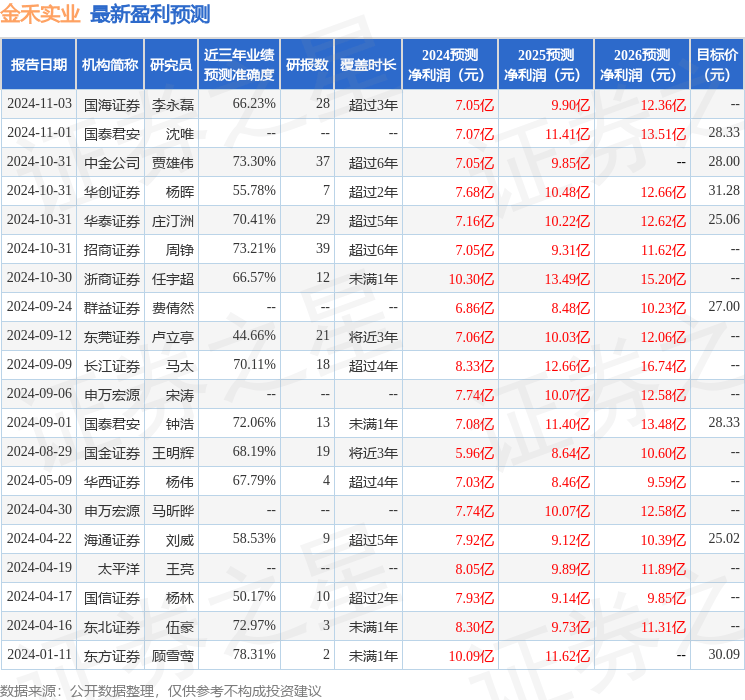
Task: Click target price 27.00
Action: pos(724,307)
